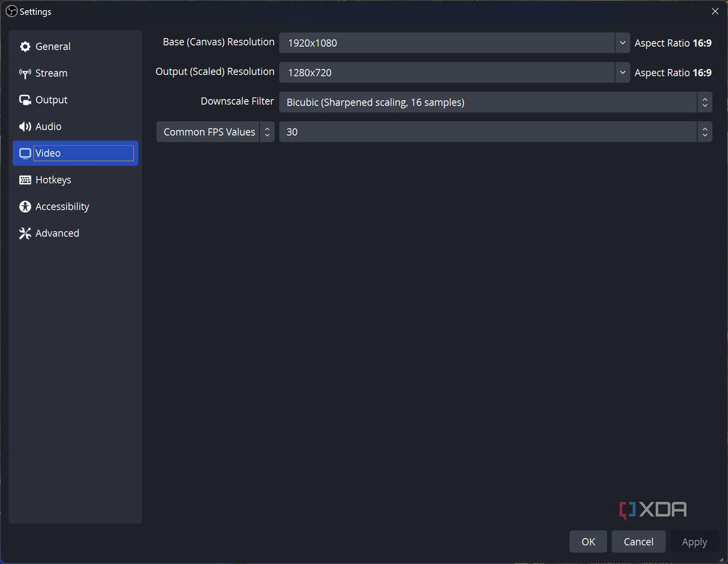Click the Hotkeys keyboard icon
Screen dimensions: 728x564
25,180
